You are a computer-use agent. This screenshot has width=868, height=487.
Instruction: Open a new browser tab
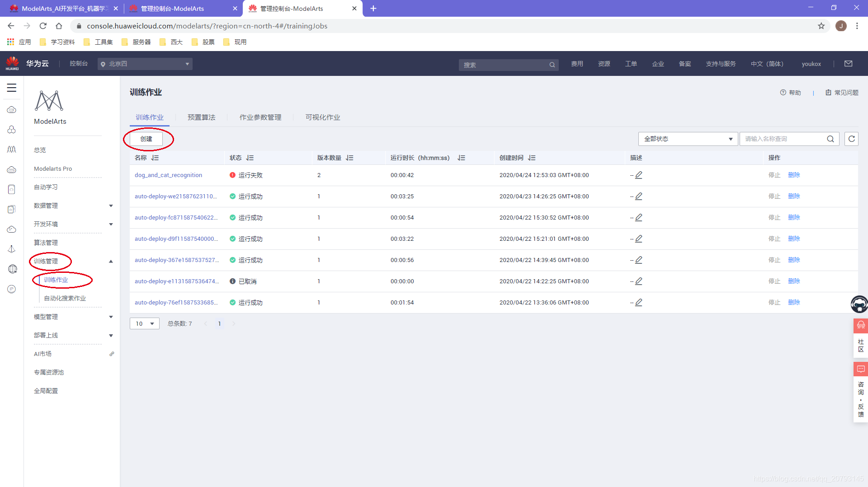click(373, 8)
